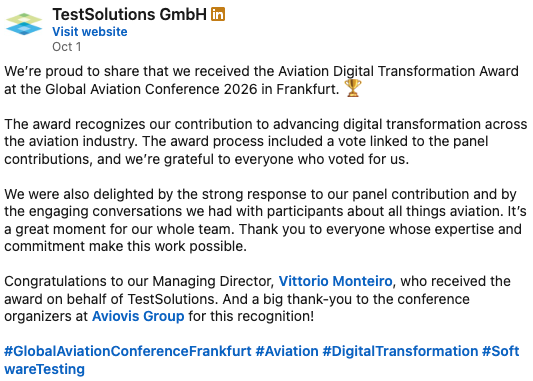Open Vittorio Monteiro's profile mention

336,281
